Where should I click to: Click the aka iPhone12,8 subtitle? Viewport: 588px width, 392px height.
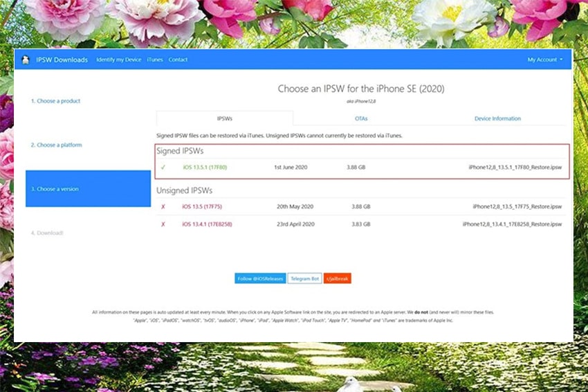(x=361, y=101)
